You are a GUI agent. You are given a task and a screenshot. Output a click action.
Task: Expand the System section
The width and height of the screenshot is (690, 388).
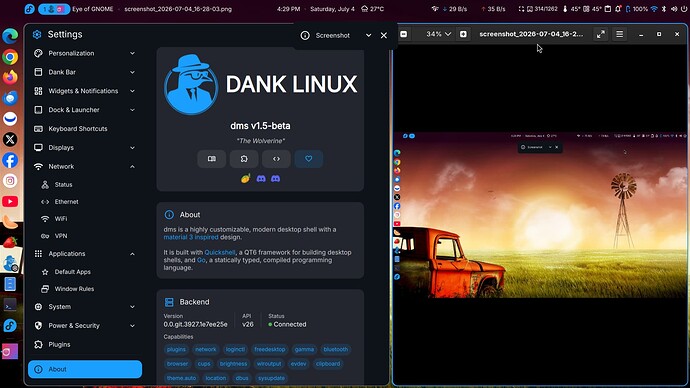coord(84,307)
